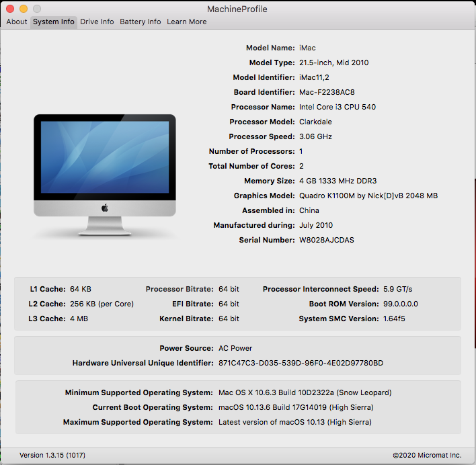The height and width of the screenshot is (465, 476).
Task: Click the MachineProfile window title
Action: pos(237,9)
